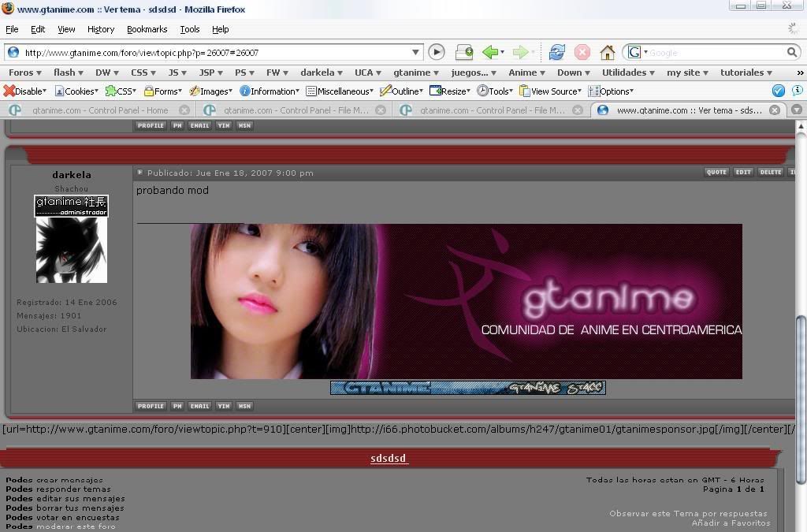Open the Options web developer menu
Viewport: 807px width, 532px height.
pyautogui.click(x=611, y=91)
